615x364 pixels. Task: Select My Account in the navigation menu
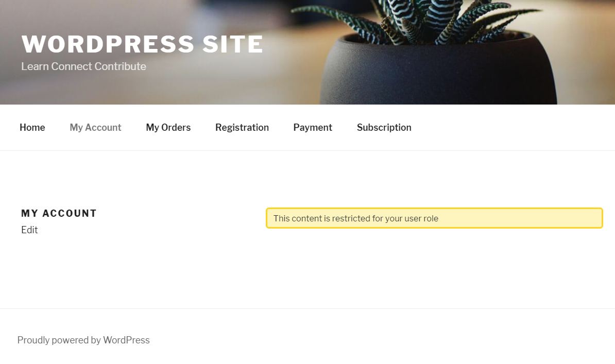tap(95, 128)
